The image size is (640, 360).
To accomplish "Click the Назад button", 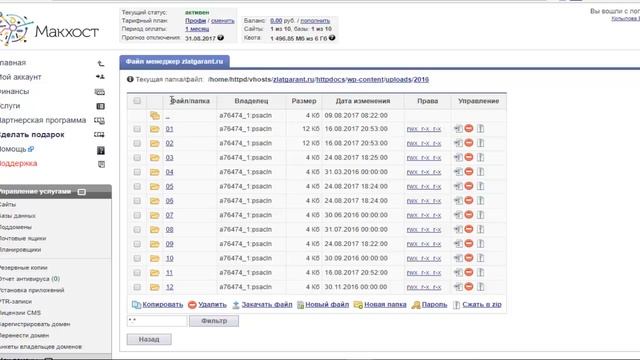I will tap(149, 339).
